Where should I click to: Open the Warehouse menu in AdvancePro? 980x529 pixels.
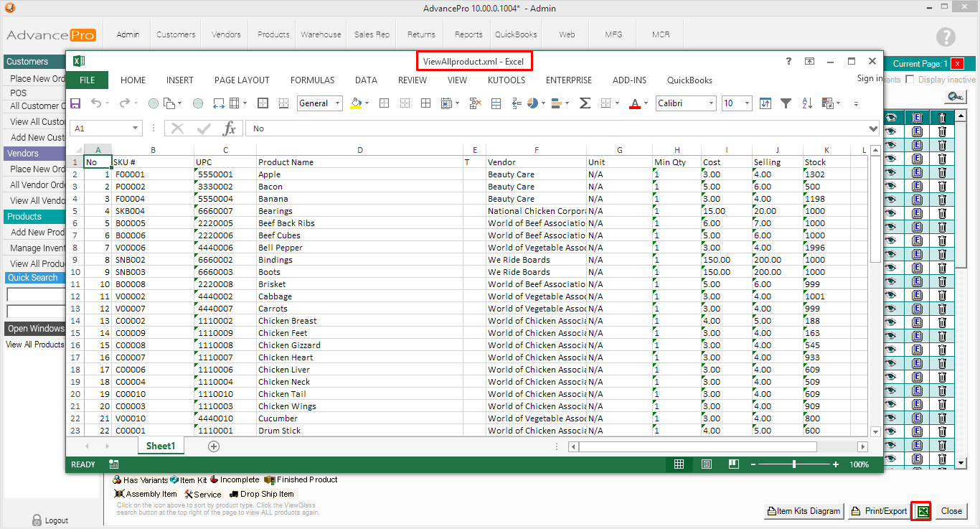coord(321,34)
